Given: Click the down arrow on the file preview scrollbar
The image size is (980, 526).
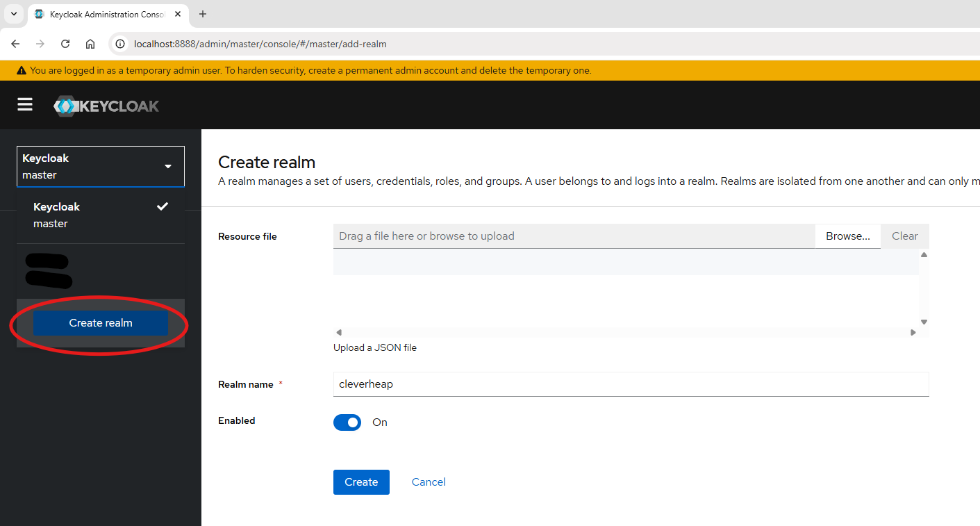Looking at the screenshot, I should coord(924,322).
